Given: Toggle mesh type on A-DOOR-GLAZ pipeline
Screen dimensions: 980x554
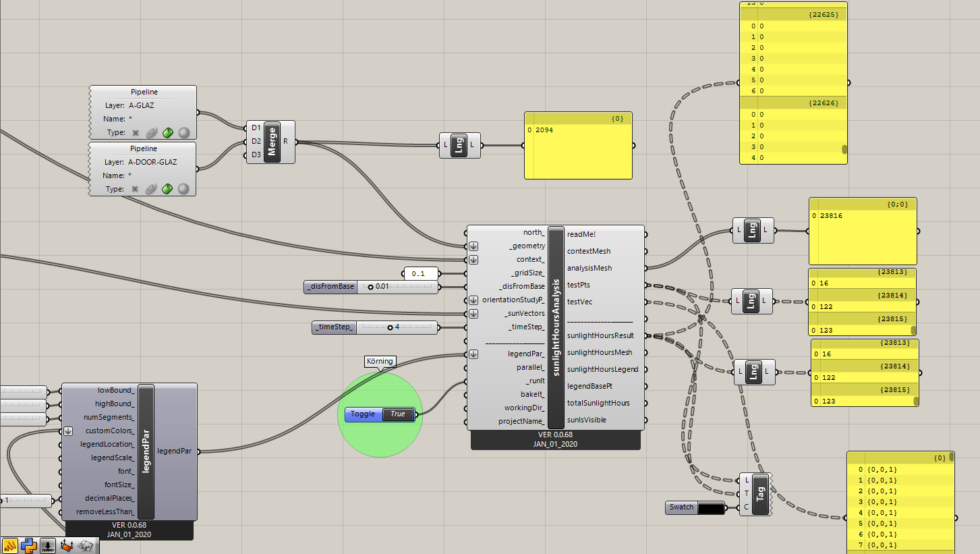Looking at the screenshot, I should click(183, 189).
